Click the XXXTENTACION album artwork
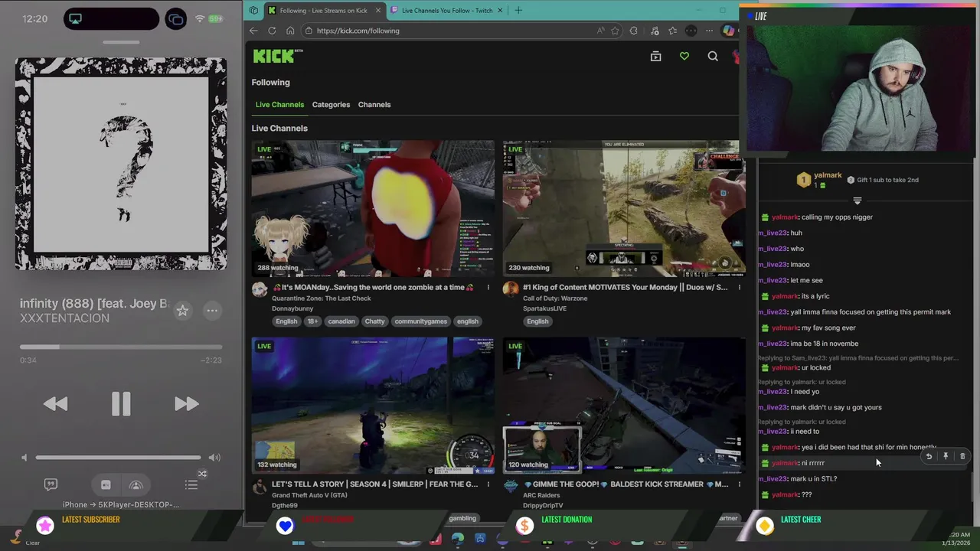 coord(121,164)
